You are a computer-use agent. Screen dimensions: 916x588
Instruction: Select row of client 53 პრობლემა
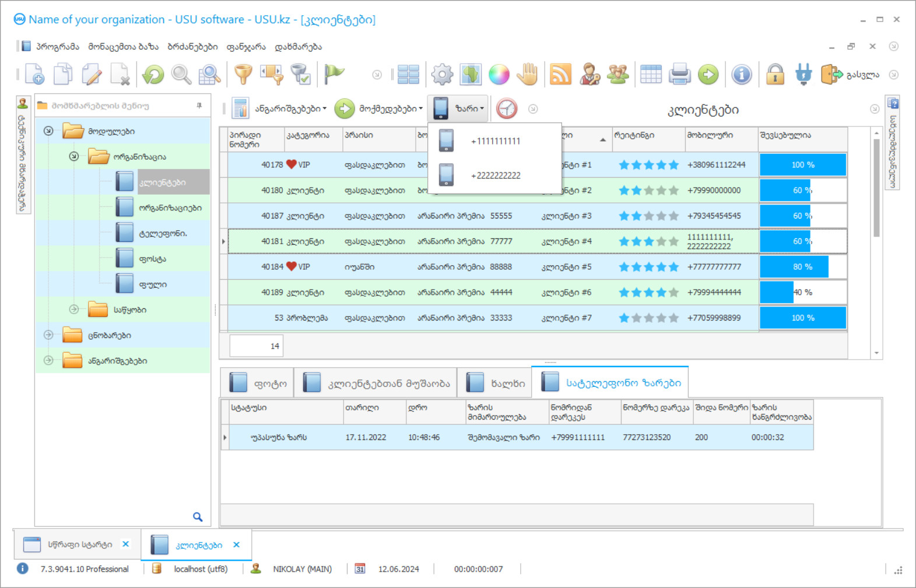click(536, 318)
